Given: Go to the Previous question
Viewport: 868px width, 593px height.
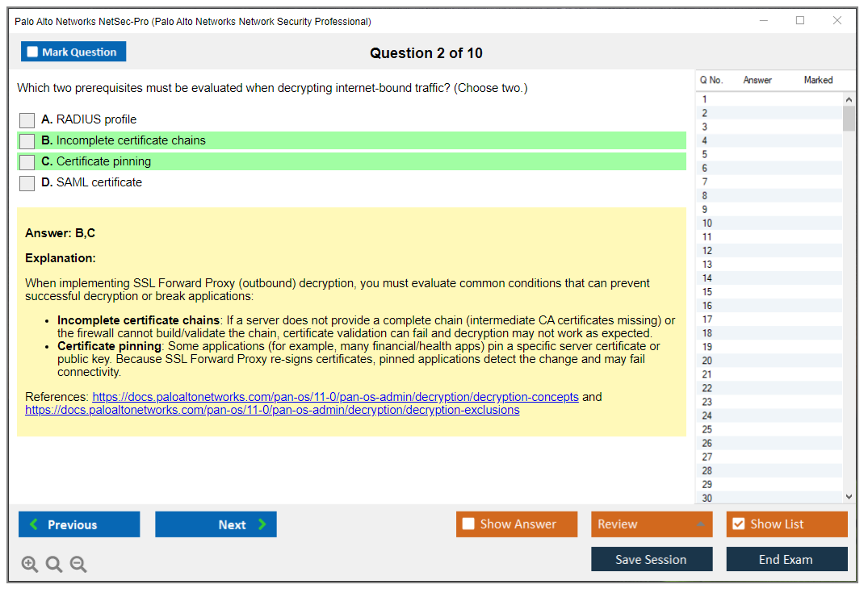Looking at the screenshot, I should [x=79, y=524].
